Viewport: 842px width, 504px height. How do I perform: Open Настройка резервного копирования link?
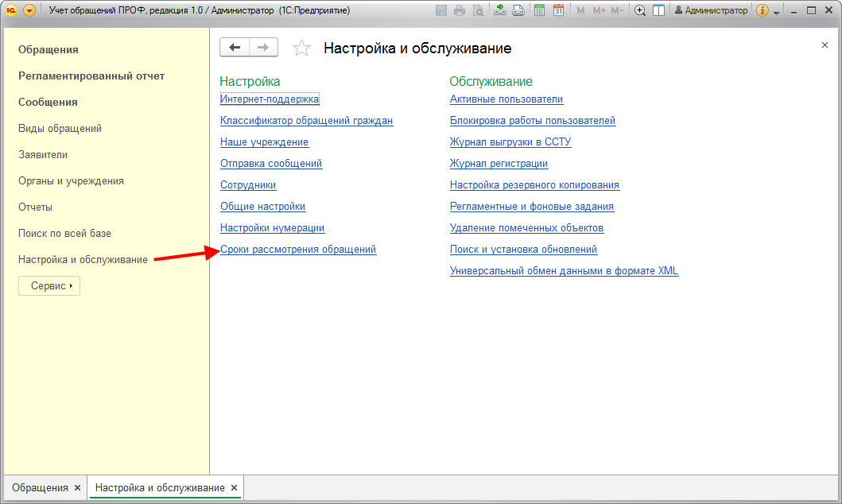(534, 185)
